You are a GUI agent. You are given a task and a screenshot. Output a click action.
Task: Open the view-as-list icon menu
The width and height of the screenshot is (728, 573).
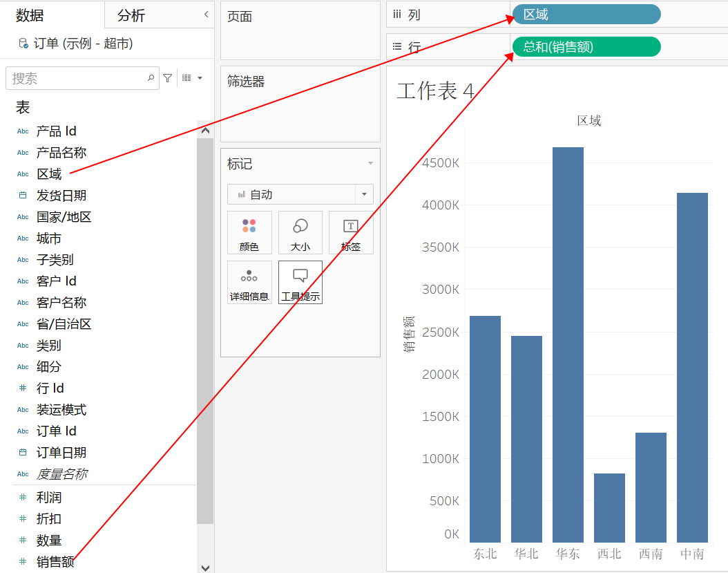(186, 77)
